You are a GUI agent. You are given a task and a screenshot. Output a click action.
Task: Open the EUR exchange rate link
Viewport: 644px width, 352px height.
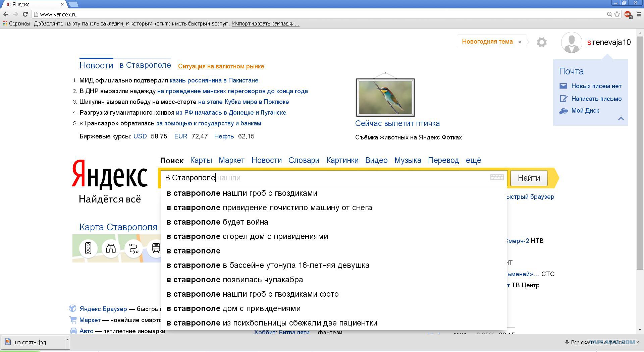[x=181, y=136]
